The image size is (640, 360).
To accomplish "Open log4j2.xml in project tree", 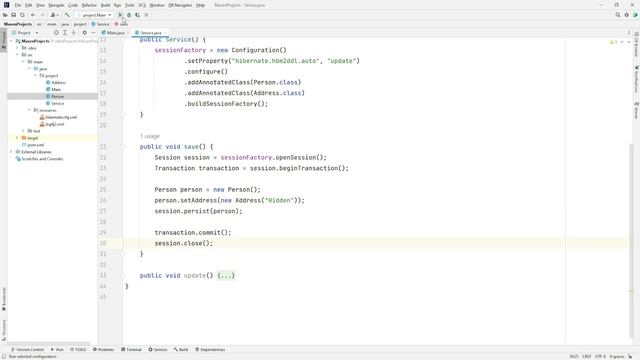I will (52, 124).
